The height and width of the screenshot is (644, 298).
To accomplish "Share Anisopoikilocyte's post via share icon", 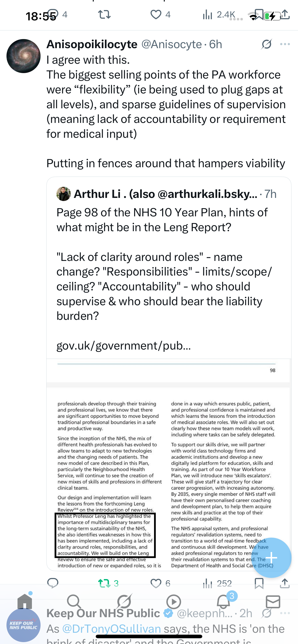I will 285,583.
